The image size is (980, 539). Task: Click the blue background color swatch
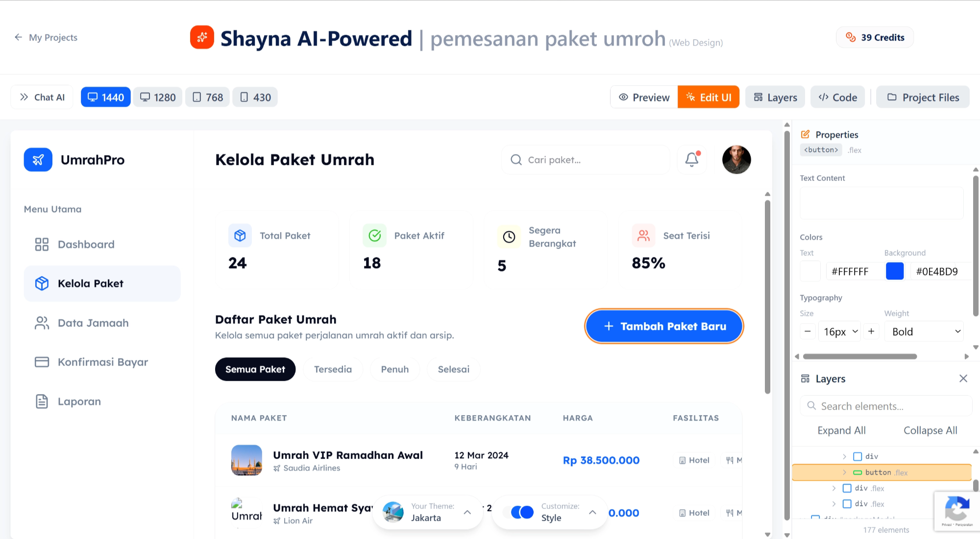pos(895,271)
